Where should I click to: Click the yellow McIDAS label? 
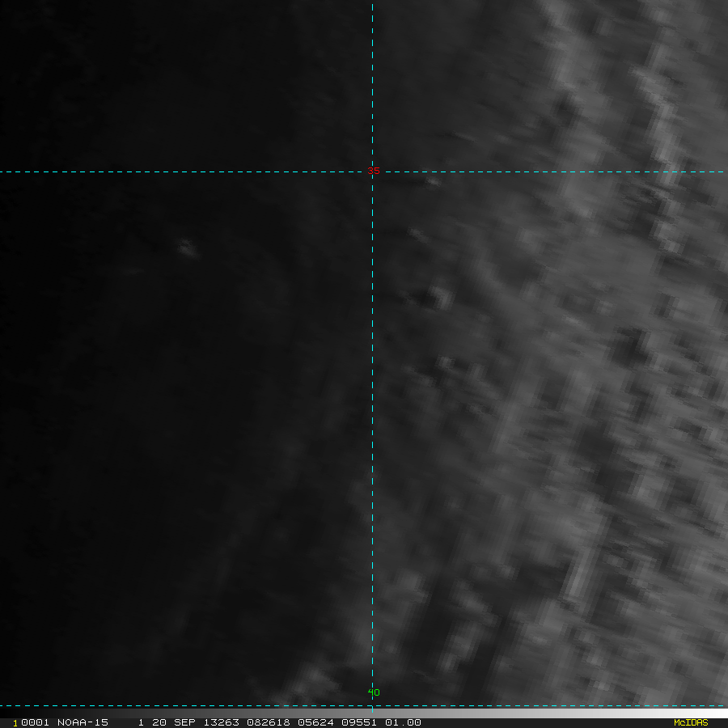(x=691, y=722)
